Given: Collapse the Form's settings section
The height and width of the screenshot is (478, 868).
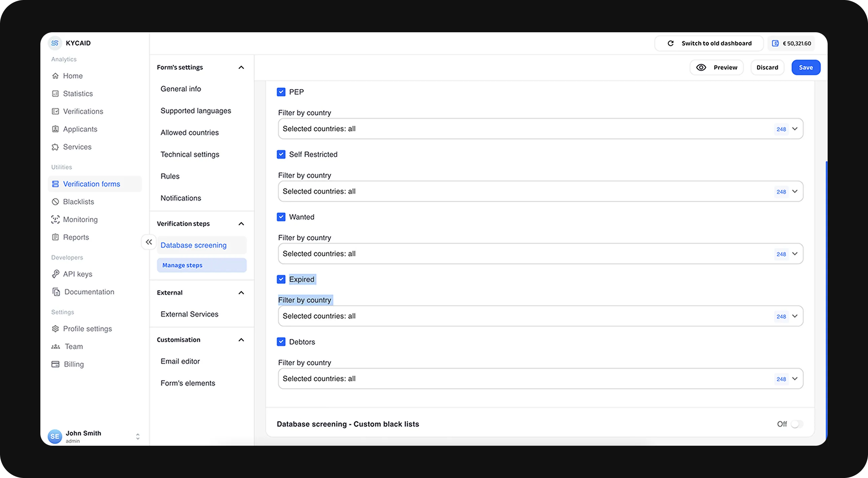Looking at the screenshot, I should (241, 67).
